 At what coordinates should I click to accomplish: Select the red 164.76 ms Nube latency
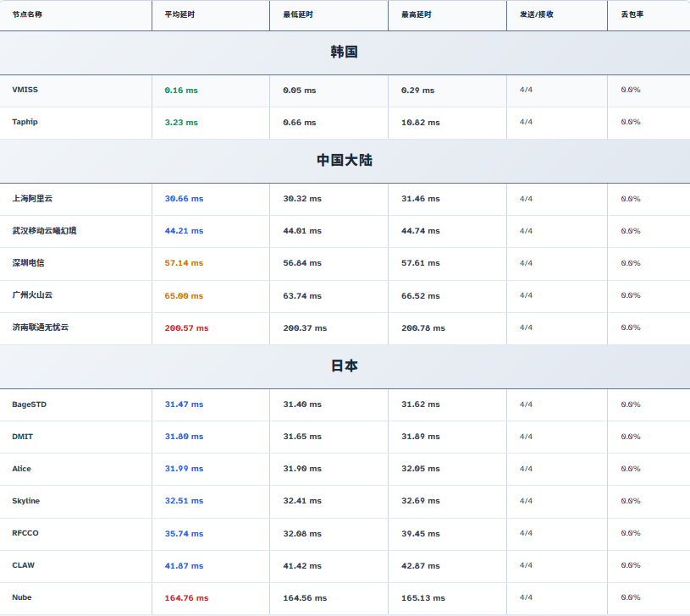tap(186, 598)
